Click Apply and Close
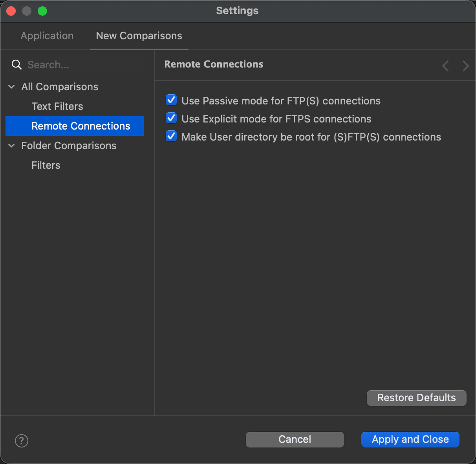 (410, 439)
